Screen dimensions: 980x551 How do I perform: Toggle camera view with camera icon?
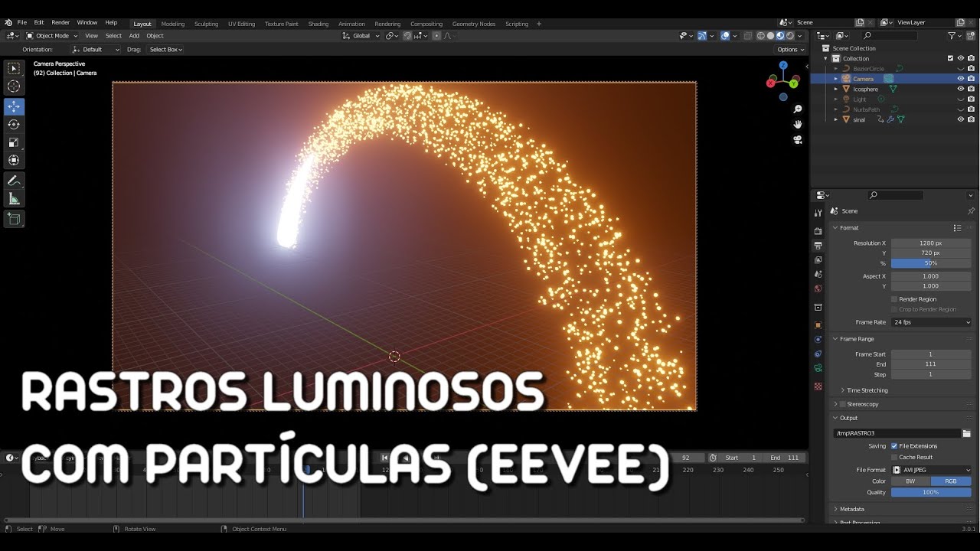[798, 139]
